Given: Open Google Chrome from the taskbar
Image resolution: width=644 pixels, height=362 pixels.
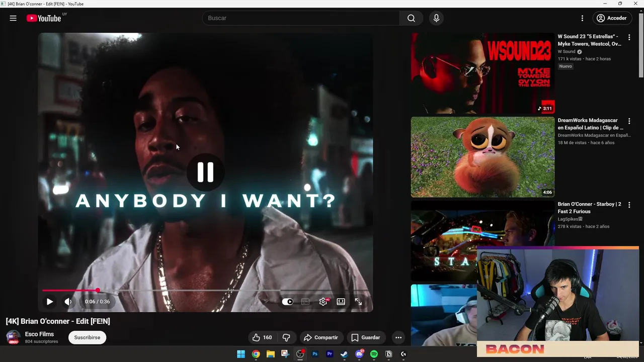Looking at the screenshot, I should [256, 354].
